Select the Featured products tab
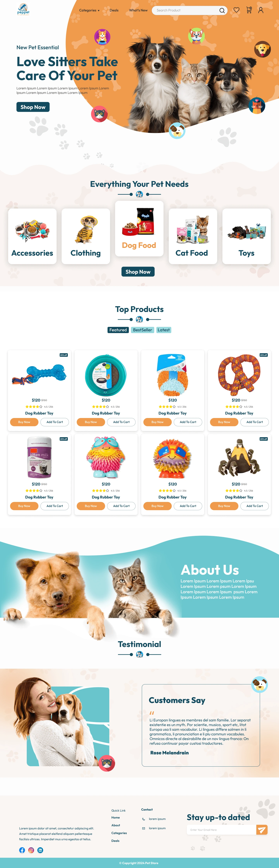 pyautogui.click(x=118, y=330)
